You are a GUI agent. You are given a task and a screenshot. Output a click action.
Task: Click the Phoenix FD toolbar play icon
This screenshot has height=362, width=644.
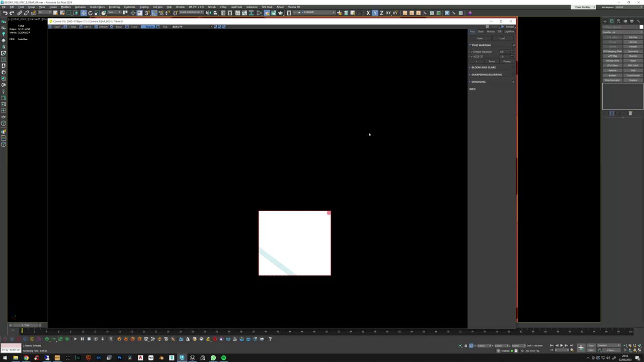click(x=75, y=339)
